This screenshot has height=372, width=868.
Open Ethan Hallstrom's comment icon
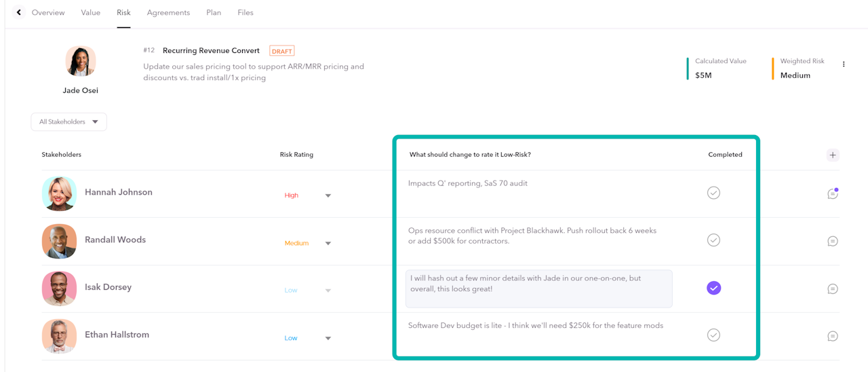(833, 336)
